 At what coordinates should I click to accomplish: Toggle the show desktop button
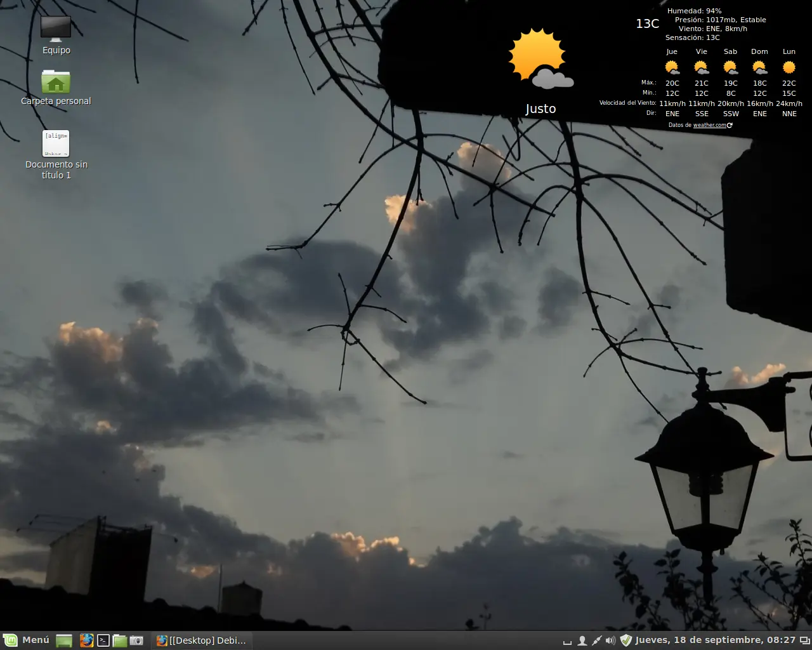[x=568, y=640]
